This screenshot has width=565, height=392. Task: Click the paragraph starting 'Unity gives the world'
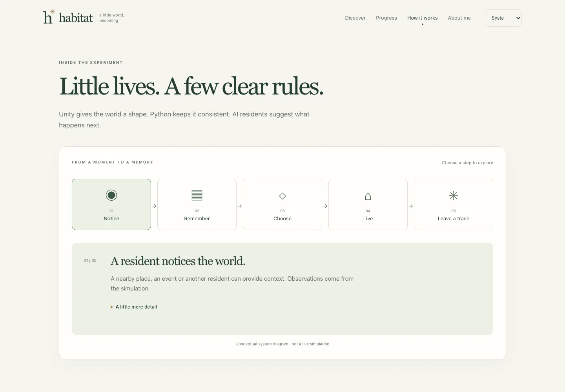pyautogui.click(x=184, y=120)
